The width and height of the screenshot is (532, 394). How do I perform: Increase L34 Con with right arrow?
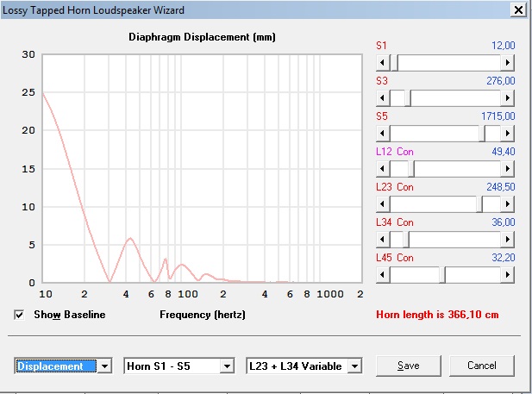508,240
